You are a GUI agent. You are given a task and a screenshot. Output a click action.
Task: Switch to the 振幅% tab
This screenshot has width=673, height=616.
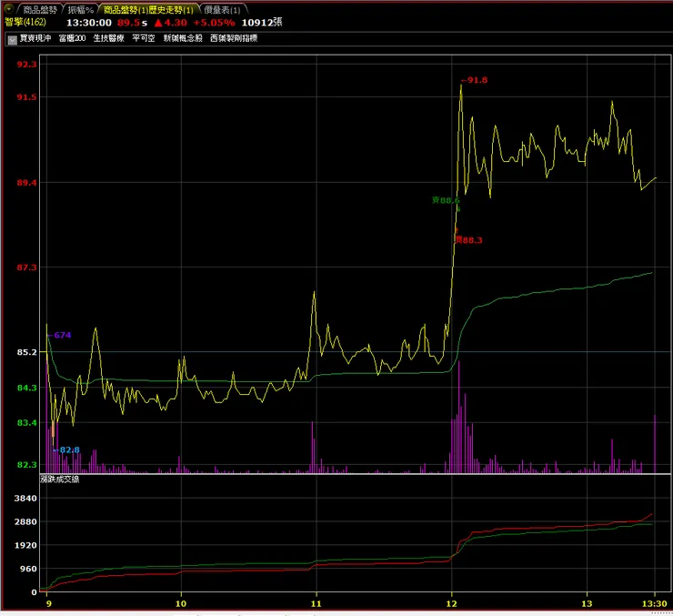(80, 9)
